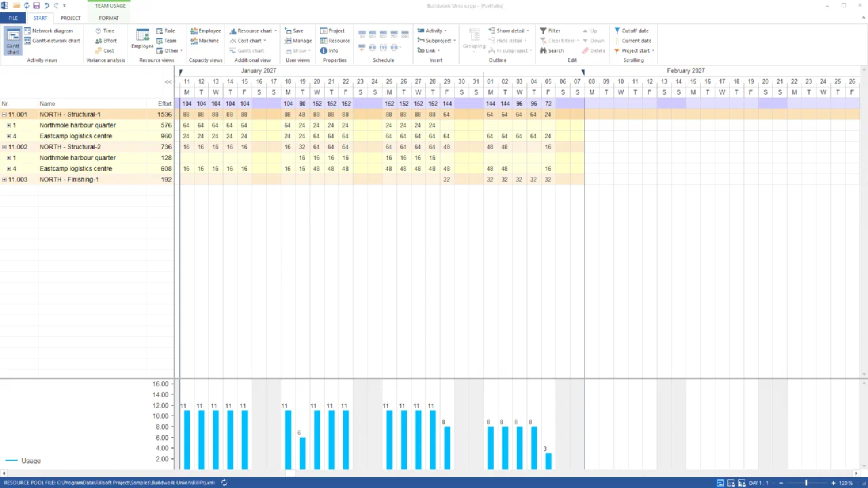868x488 pixels.
Task: Click the 120 % zoom level text
Action: (x=846, y=483)
